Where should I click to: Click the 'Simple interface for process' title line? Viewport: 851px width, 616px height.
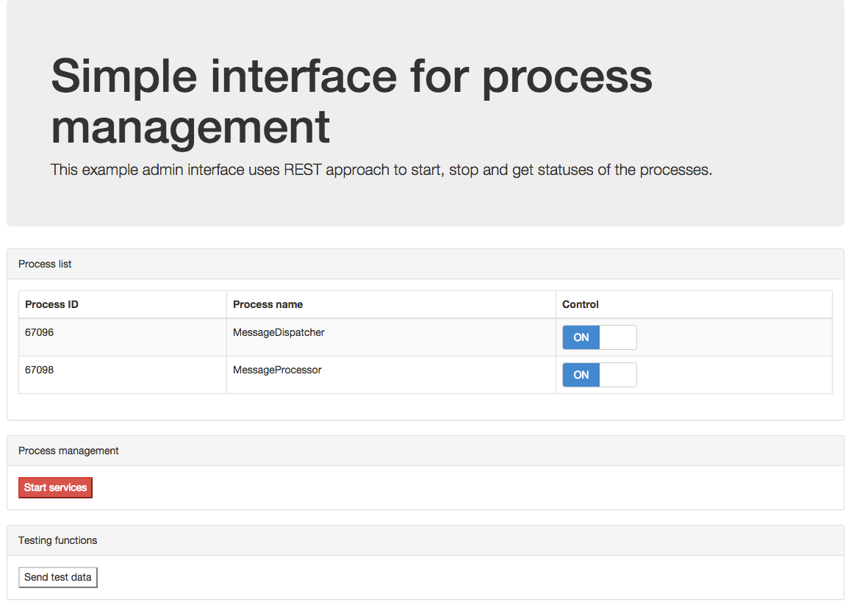pyautogui.click(x=351, y=76)
